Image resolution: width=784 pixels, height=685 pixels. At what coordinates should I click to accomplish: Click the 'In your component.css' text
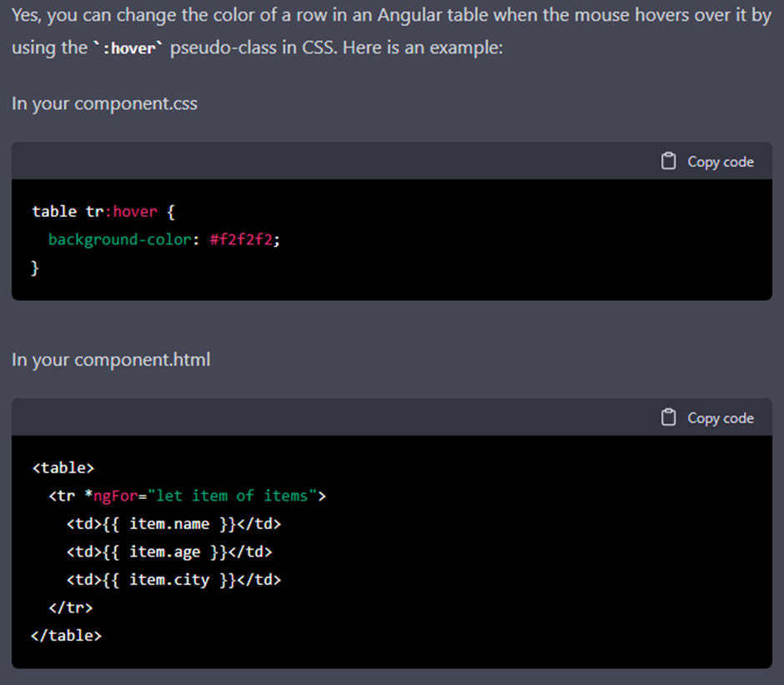pos(104,103)
